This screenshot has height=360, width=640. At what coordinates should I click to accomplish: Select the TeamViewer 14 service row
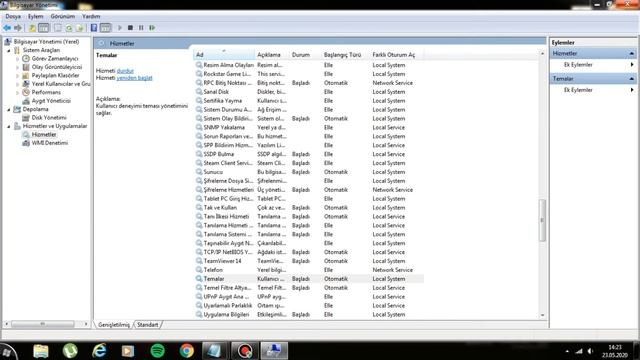(309, 261)
